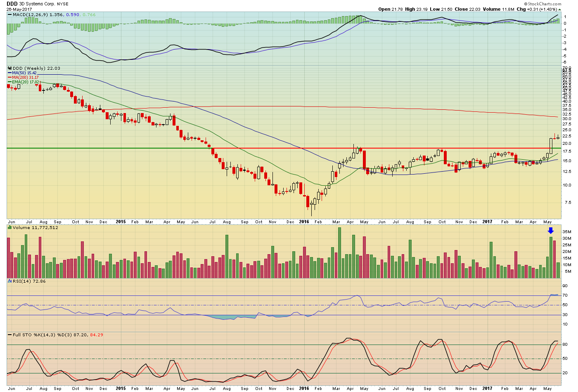The height and width of the screenshot is (392, 578).
Task: Click "70" on the RSI axis
Action: [565, 295]
